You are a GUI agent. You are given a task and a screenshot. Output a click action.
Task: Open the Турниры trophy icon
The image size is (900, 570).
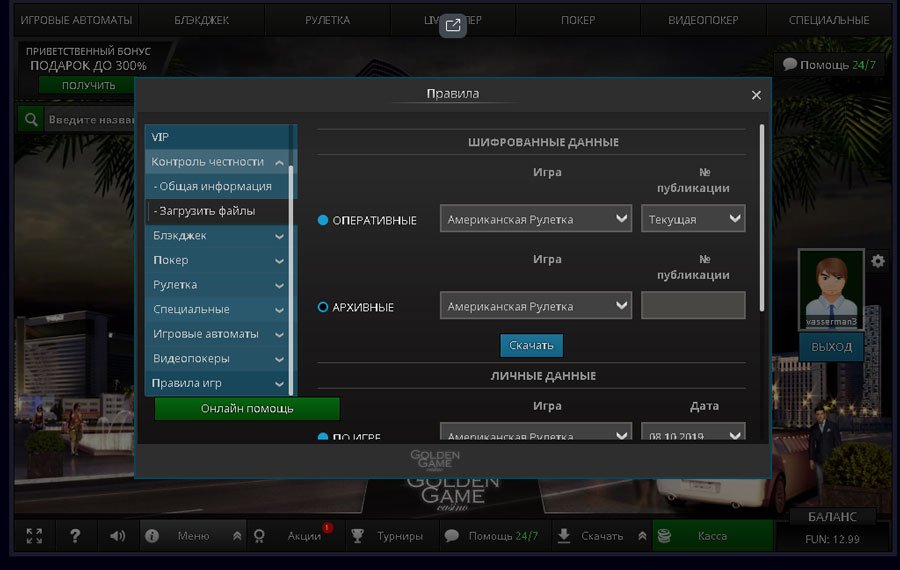(357, 536)
